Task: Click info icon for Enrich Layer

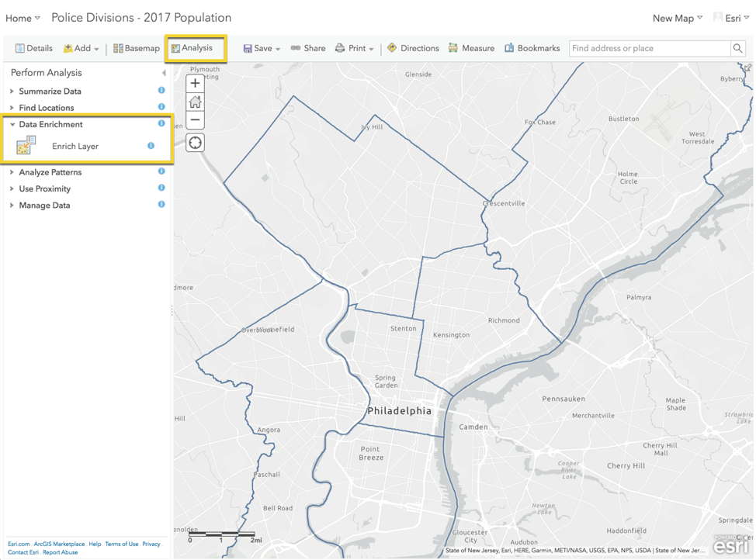Action: [x=151, y=146]
